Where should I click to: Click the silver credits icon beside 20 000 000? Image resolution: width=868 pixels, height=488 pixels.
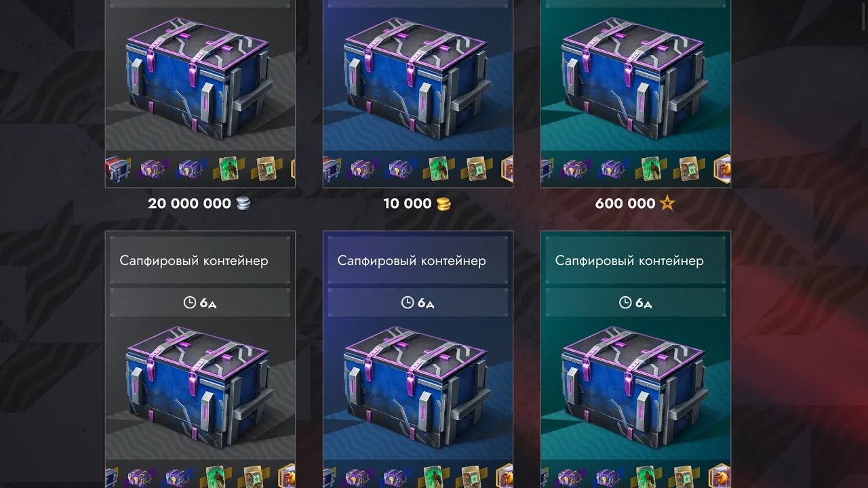pyautogui.click(x=243, y=203)
